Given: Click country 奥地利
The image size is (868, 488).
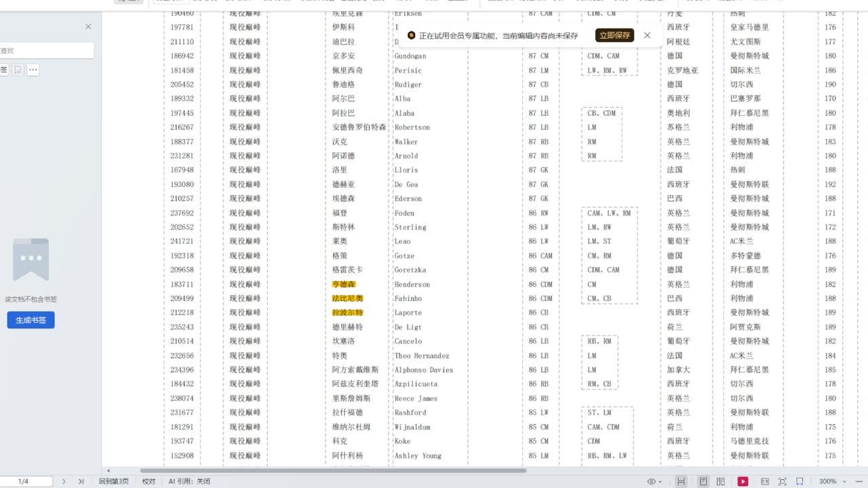Looking at the screenshot, I should [679, 113].
